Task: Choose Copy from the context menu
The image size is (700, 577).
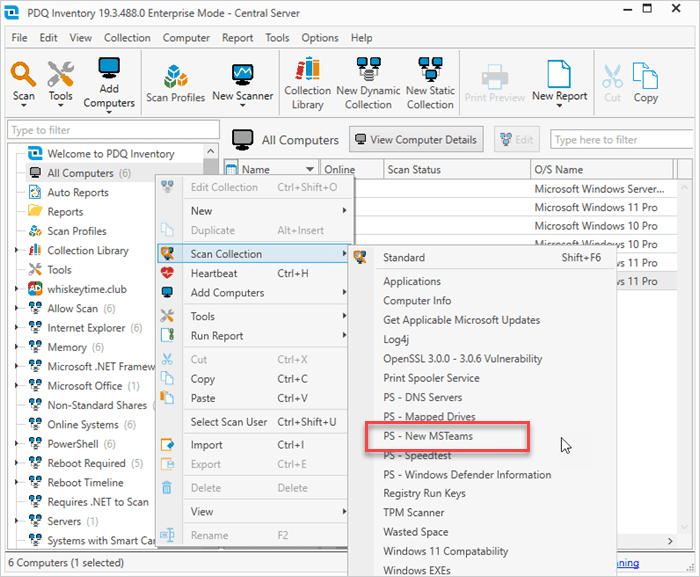Action: pyautogui.click(x=253, y=379)
